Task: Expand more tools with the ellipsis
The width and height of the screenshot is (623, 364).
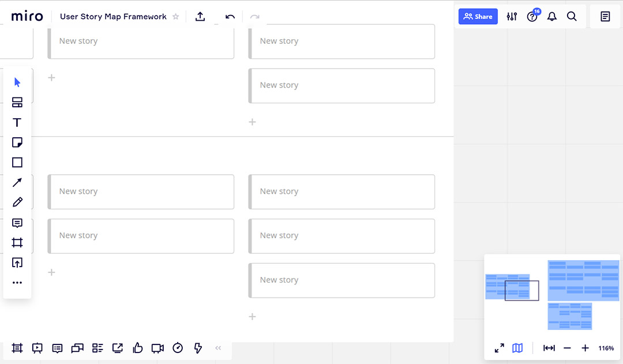Action: pyautogui.click(x=17, y=282)
